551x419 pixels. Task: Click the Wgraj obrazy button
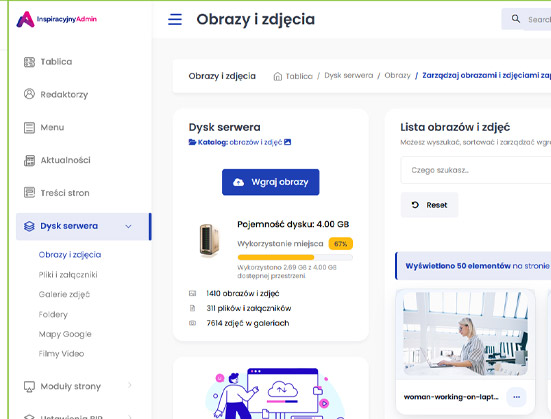pyautogui.click(x=271, y=182)
